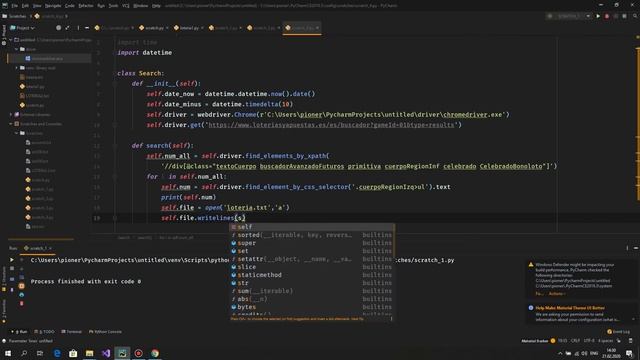Click the Windows search taskbar icon

point(24,353)
